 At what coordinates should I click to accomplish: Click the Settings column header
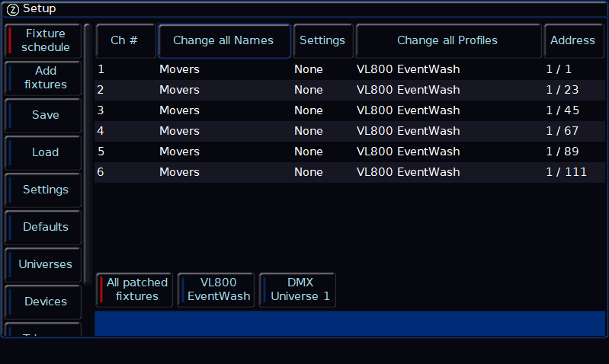tap(323, 41)
